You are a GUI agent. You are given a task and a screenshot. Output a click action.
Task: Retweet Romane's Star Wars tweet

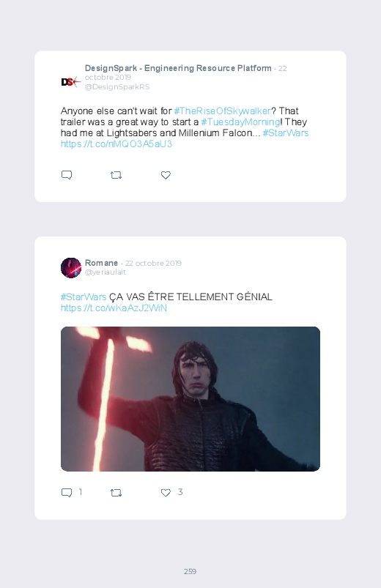[116, 492]
